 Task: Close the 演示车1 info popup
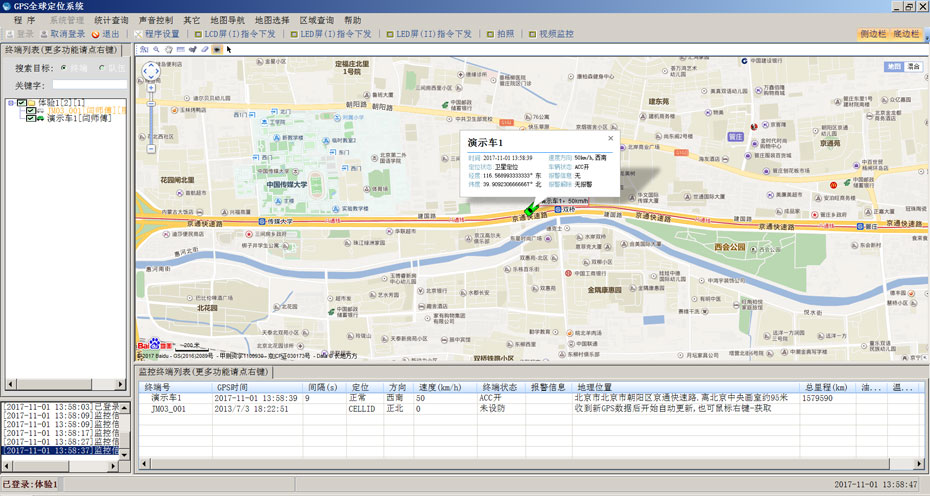click(611, 138)
